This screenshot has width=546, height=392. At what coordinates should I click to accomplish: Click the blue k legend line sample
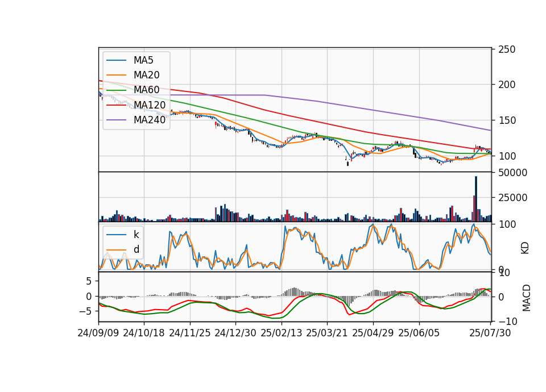116,235
